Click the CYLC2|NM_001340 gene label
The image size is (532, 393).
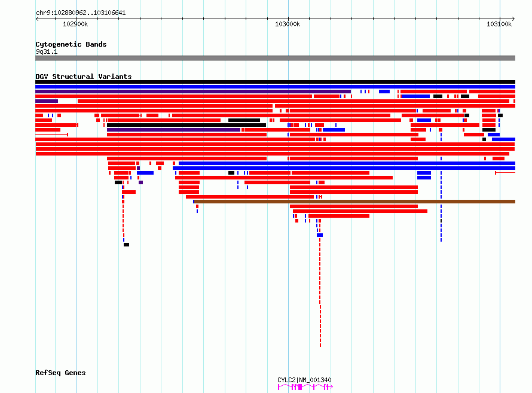click(x=304, y=380)
